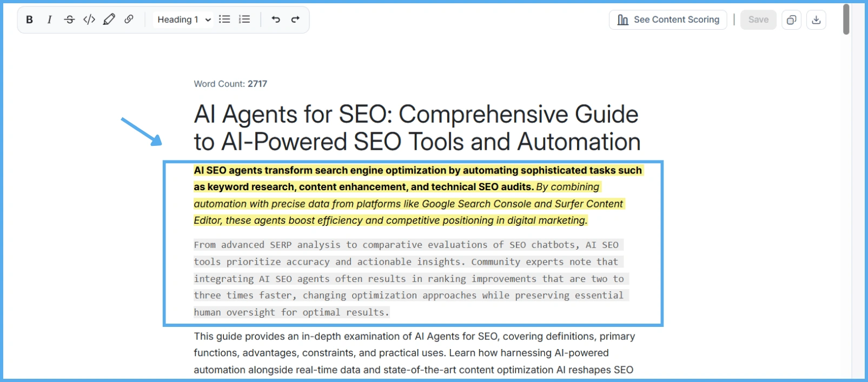Screen dimensions: 868x382
Task: Toggle inline code formatting
Action: point(89,19)
